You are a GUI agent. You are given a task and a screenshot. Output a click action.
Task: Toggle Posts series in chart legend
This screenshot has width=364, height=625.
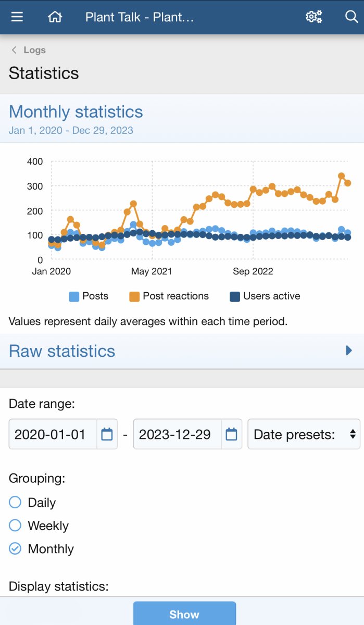point(89,296)
